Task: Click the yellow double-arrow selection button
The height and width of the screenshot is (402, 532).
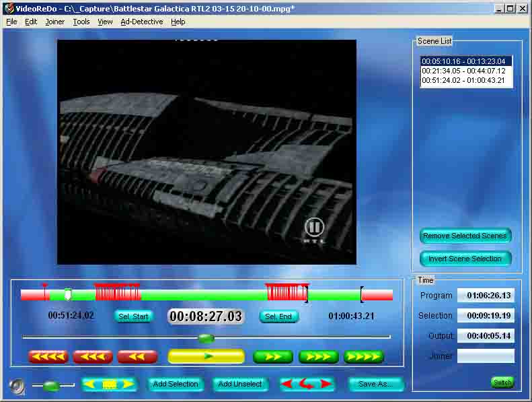Action: pos(108,384)
